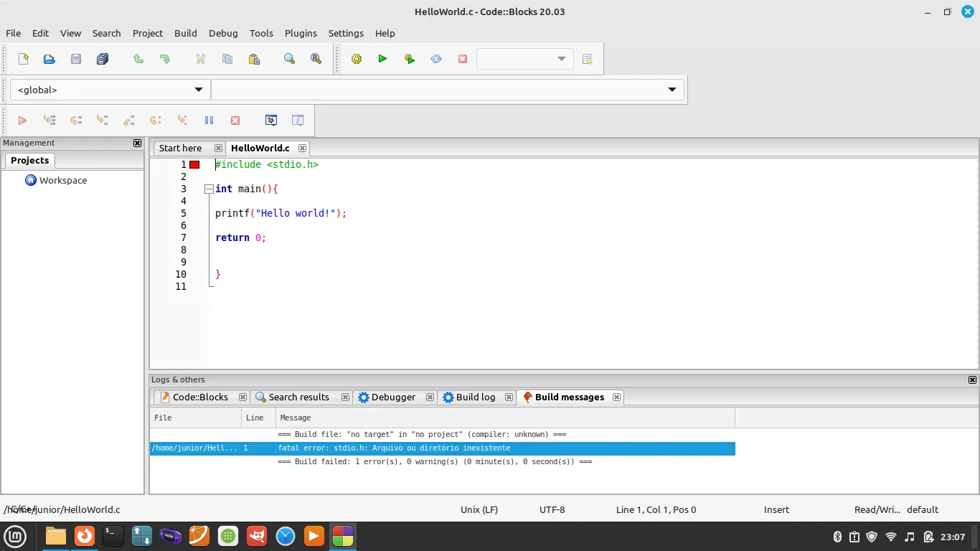Select the stdio.h fatal error message row
The width and height of the screenshot is (980, 551).
coord(442,448)
